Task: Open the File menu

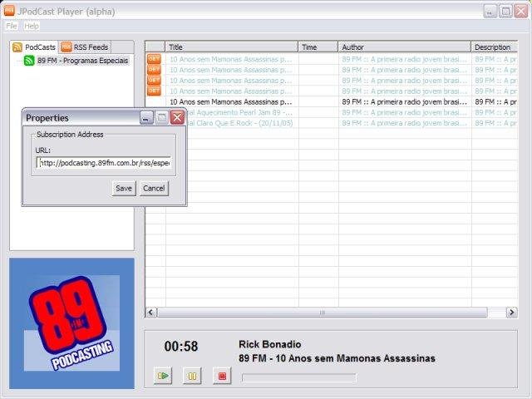Action: (x=12, y=26)
